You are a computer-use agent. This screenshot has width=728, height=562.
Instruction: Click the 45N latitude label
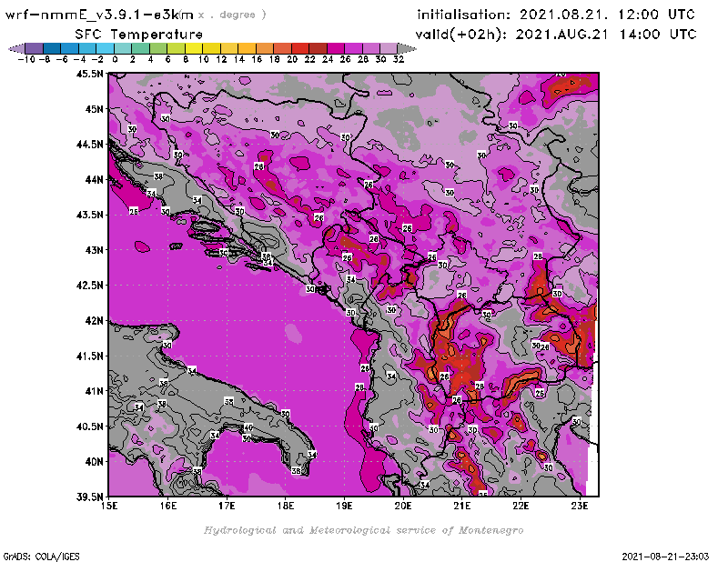point(94,109)
